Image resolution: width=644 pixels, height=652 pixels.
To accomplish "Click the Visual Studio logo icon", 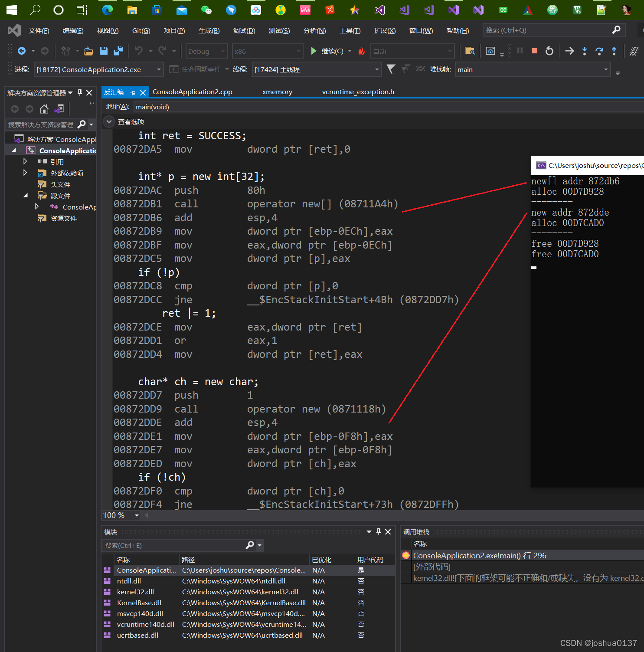I will point(14,30).
